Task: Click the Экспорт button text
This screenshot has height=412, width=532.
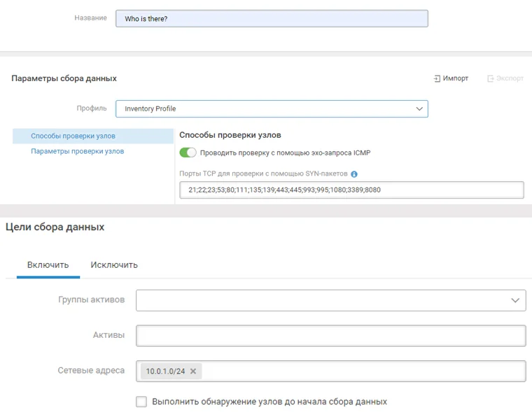Action: [x=510, y=78]
